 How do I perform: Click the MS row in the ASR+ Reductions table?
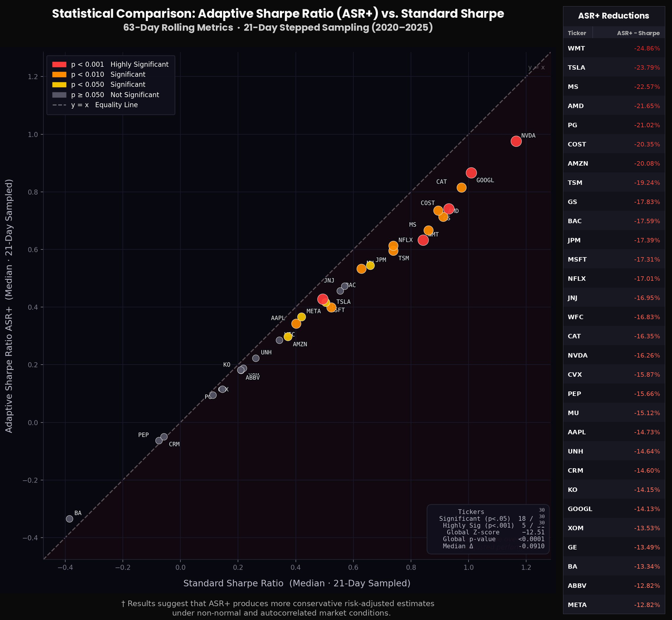(x=614, y=87)
